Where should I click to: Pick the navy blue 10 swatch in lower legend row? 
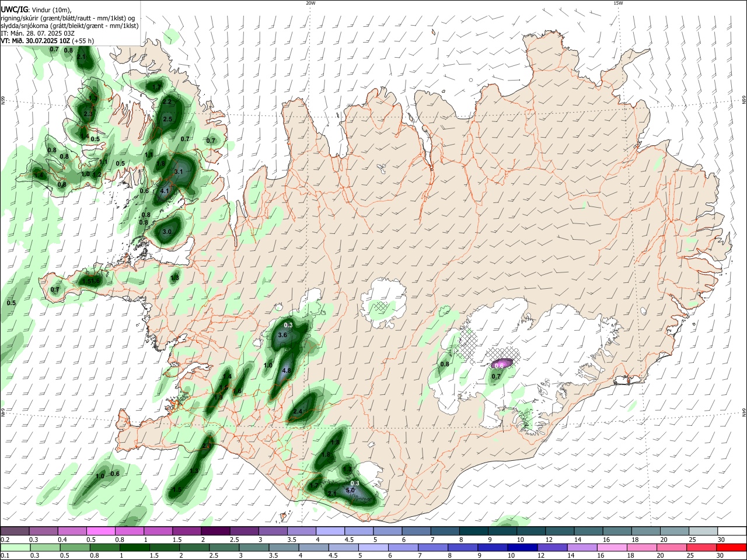522,547
